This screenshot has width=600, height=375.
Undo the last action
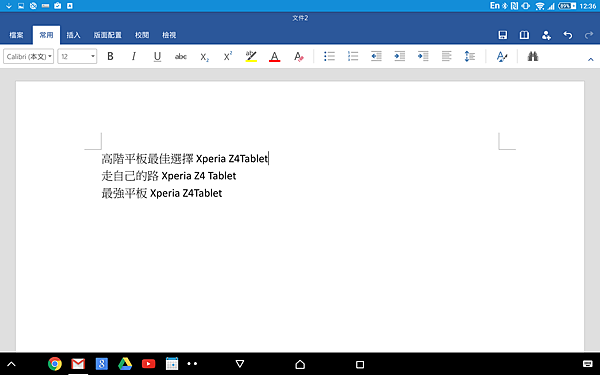click(568, 35)
